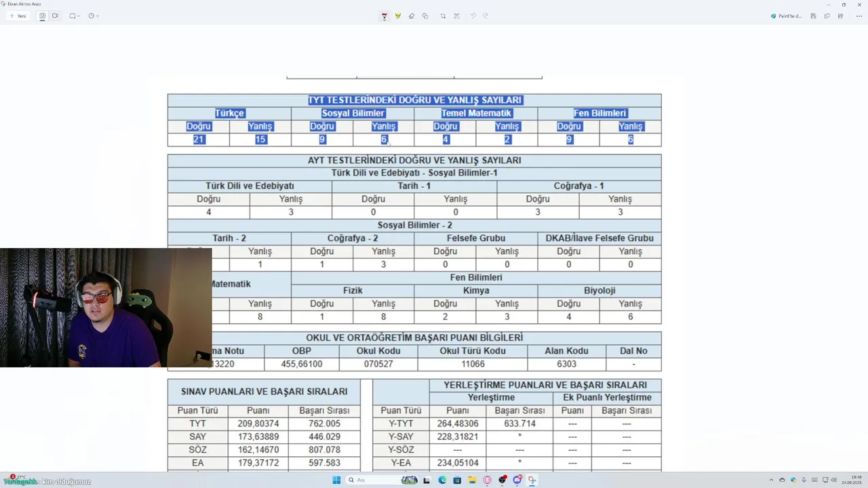Open the snip shape mode dropdown
868x488 pixels.
[x=75, y=16]
